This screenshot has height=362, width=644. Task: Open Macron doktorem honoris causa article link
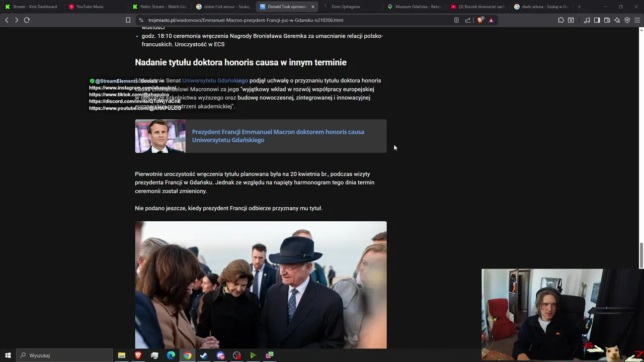[x=278, y=136]
